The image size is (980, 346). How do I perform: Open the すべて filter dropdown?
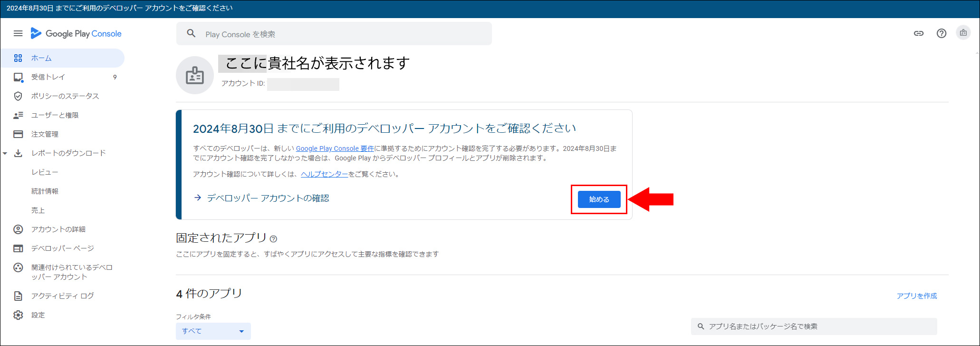pos(213,331)
